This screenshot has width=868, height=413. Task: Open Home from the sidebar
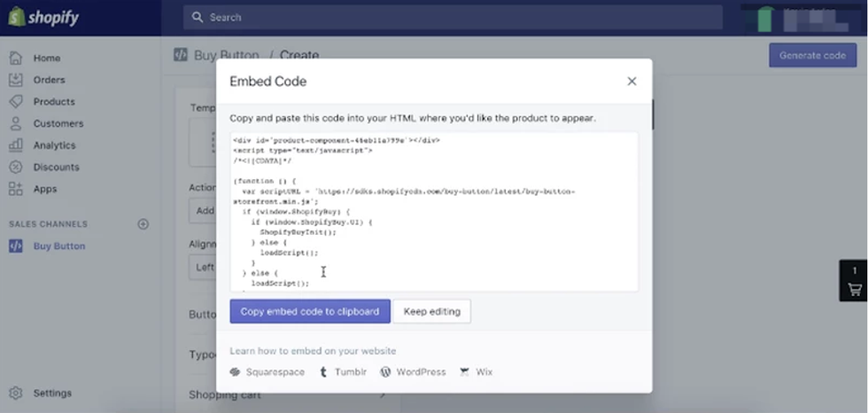click(47, 58)
